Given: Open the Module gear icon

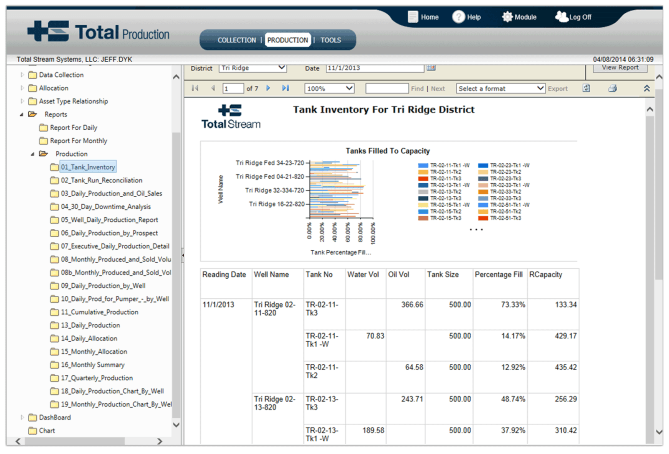Looking at the screenshot, I should [x=507, y=17].
